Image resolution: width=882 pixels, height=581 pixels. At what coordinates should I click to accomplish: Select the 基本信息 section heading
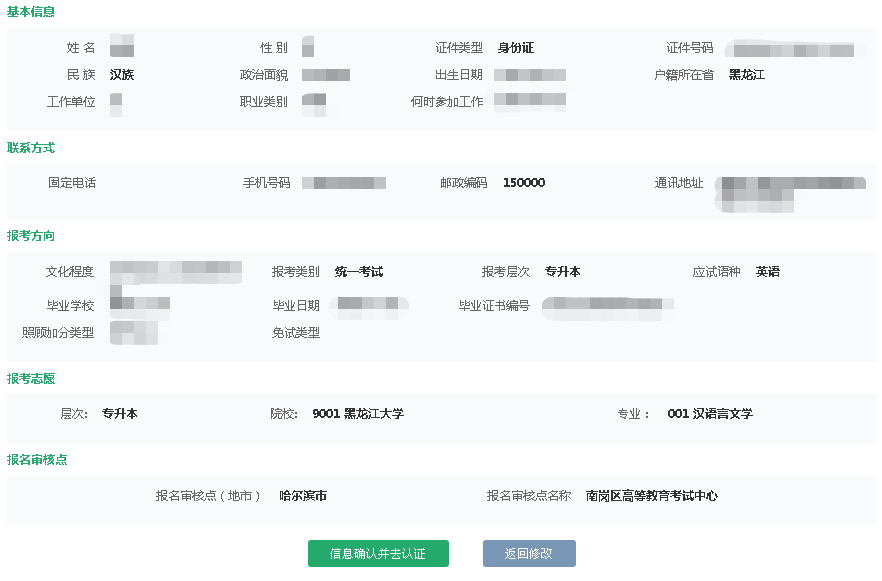point(31,12)
